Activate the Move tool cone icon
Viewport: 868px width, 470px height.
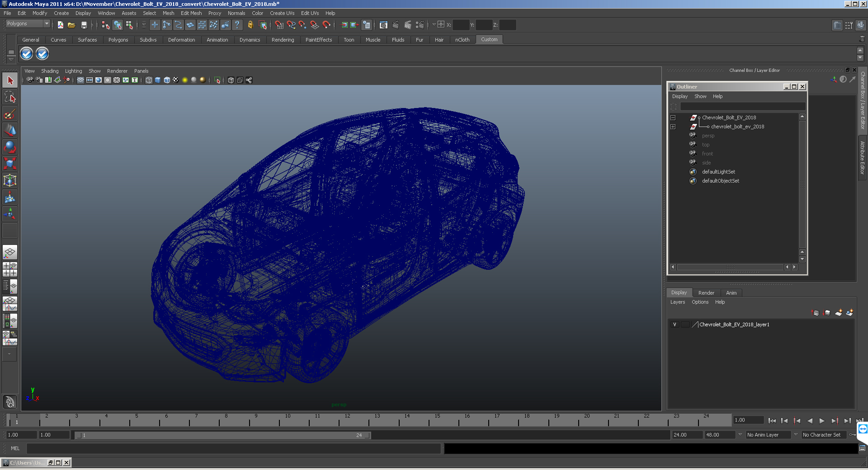tap(10, 130)
